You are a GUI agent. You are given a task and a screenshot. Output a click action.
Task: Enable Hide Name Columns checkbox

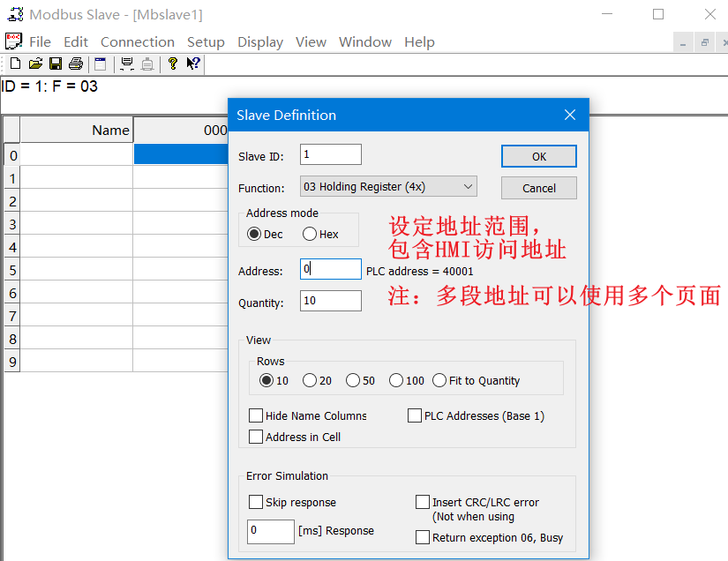click(256, 415)
